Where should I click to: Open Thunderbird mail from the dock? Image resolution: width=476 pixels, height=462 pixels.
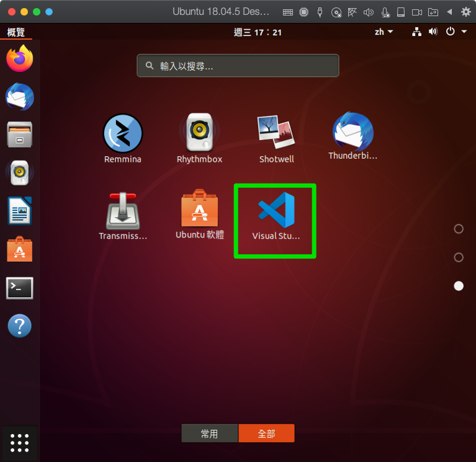[x=20, y=97]
